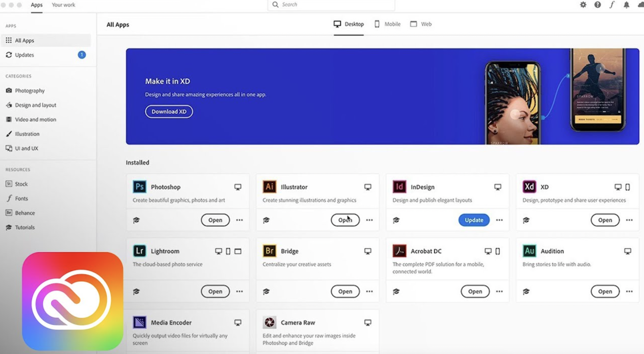The image size is (644, 354).
Task: Click the InDesign app icon
Action: (x=400, y=187)
